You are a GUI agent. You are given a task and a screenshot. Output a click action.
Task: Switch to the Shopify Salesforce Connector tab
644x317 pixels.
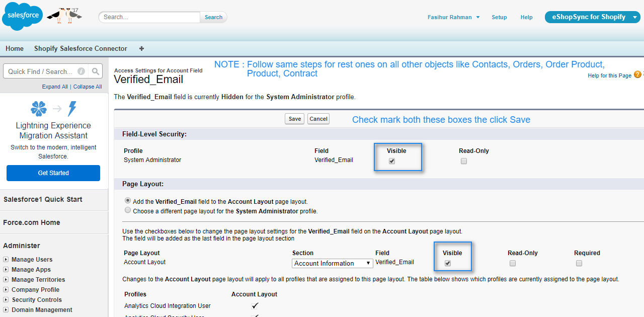point(80,49)
